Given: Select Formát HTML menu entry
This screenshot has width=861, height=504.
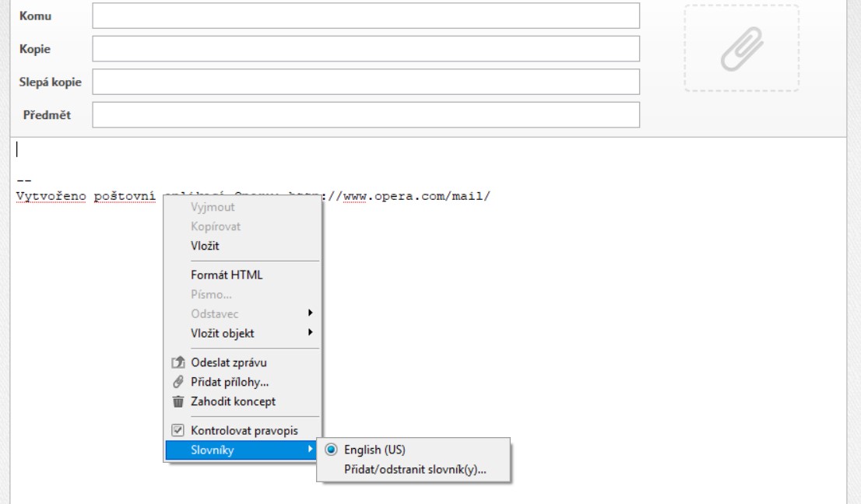Looking at the screenshot, I should pyautogui.click(x=227, y=275).
